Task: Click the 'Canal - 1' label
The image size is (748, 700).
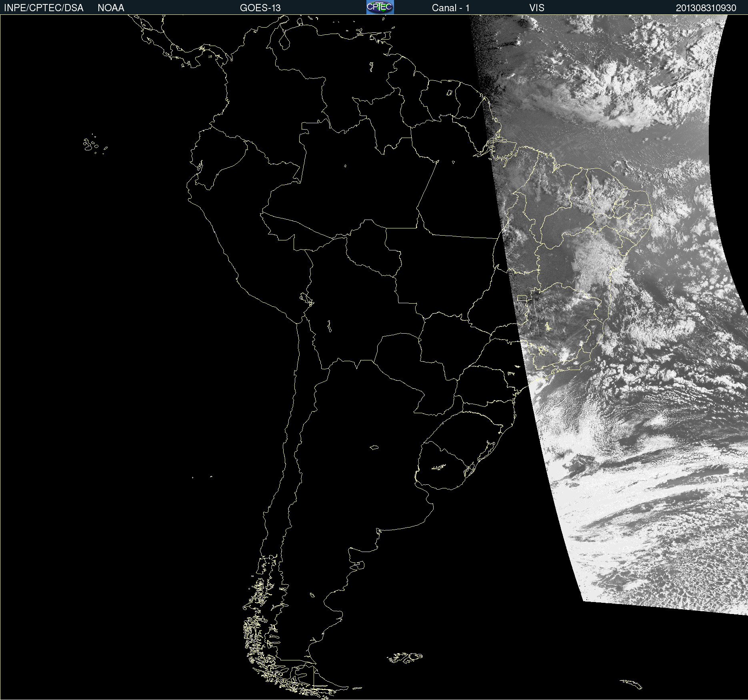Action: coord(451,8)
